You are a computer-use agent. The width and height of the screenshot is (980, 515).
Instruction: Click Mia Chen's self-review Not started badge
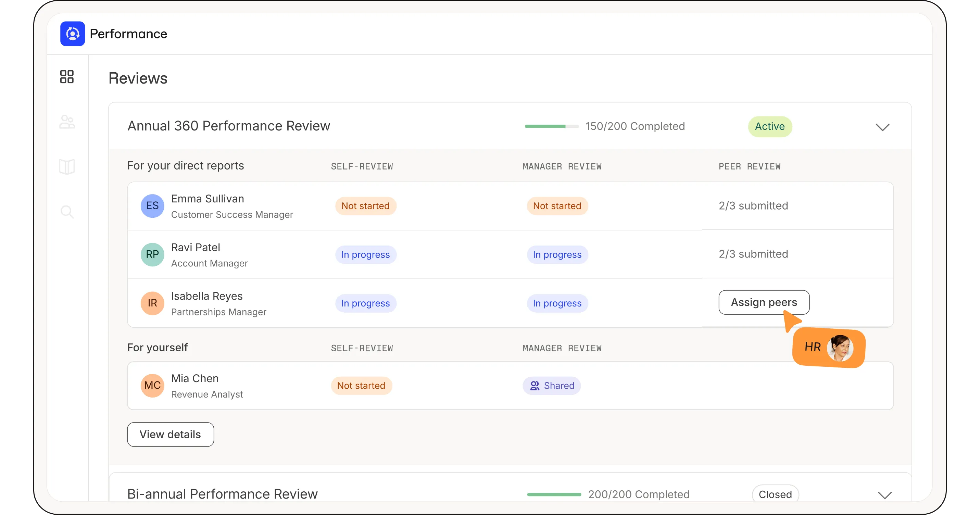click(x=361, y=385)
